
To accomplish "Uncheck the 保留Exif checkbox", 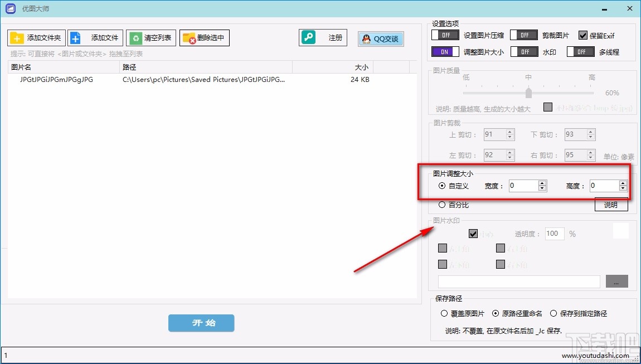I will (x=583, y=36).
